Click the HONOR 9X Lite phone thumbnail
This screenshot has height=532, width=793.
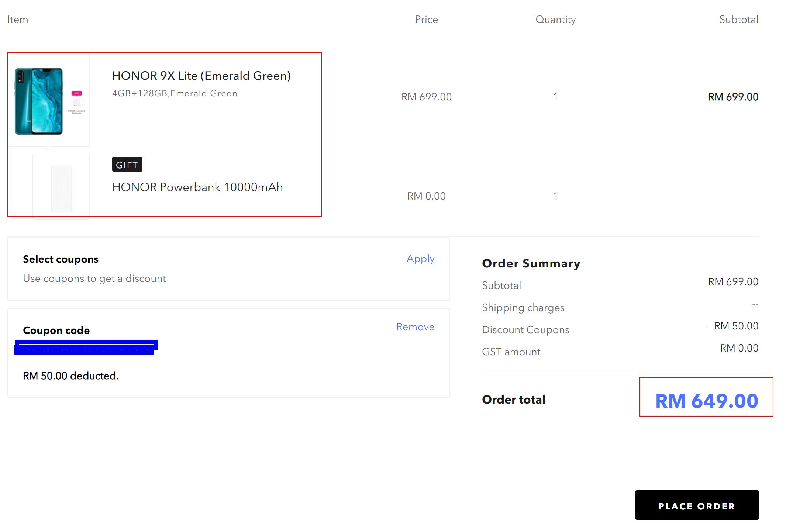[39, 101]
